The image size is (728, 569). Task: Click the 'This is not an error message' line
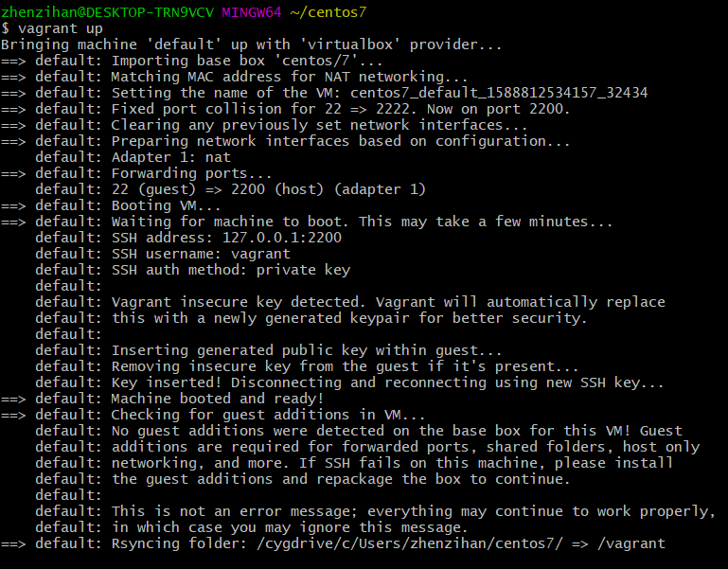coord(375,511)
